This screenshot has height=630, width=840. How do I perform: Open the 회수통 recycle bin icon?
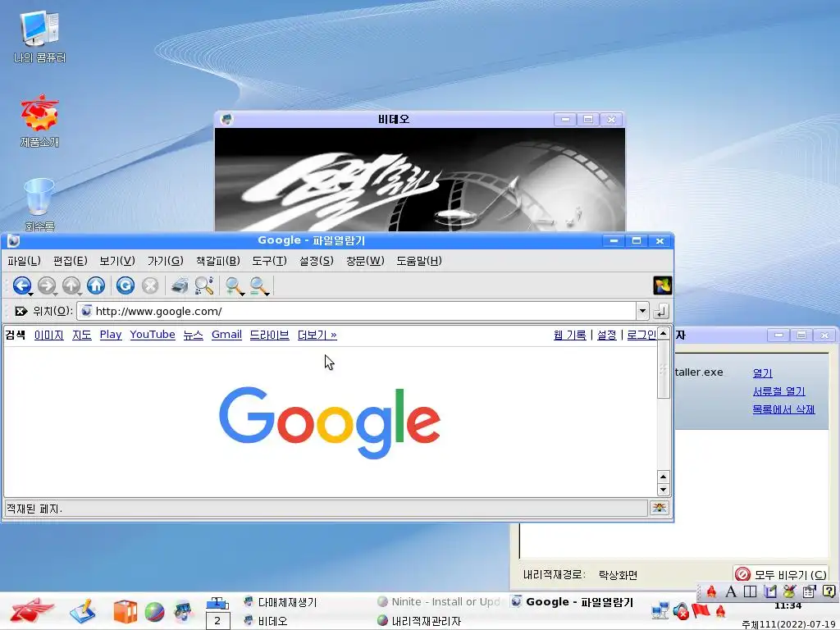pyautogui.click(x=39, y=205)
